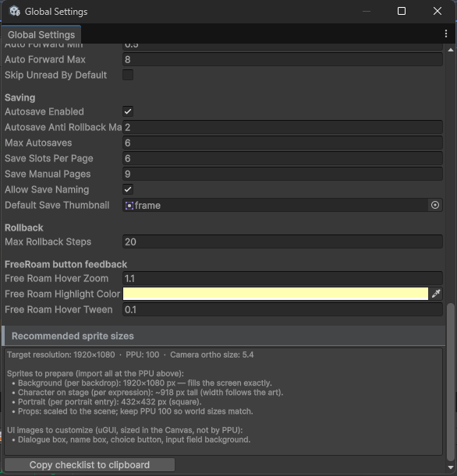Click the Save Slots Per Page field
This screenshot has height=476, width=457.
282,158
